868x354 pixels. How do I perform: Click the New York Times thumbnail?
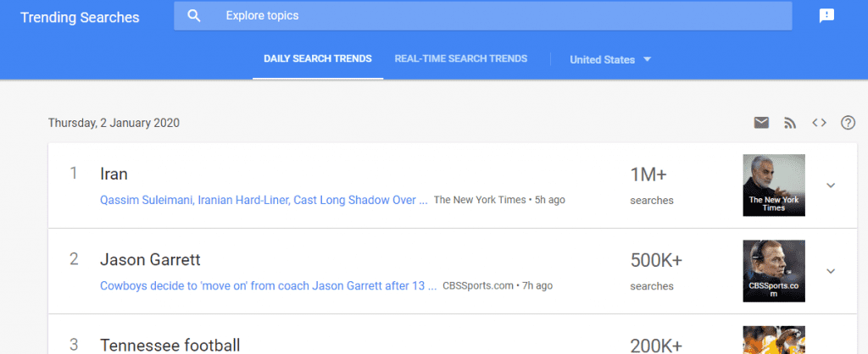point(773,185)
